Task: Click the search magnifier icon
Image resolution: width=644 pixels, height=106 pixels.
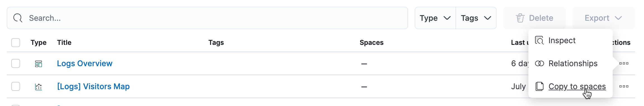Action: 18,18
